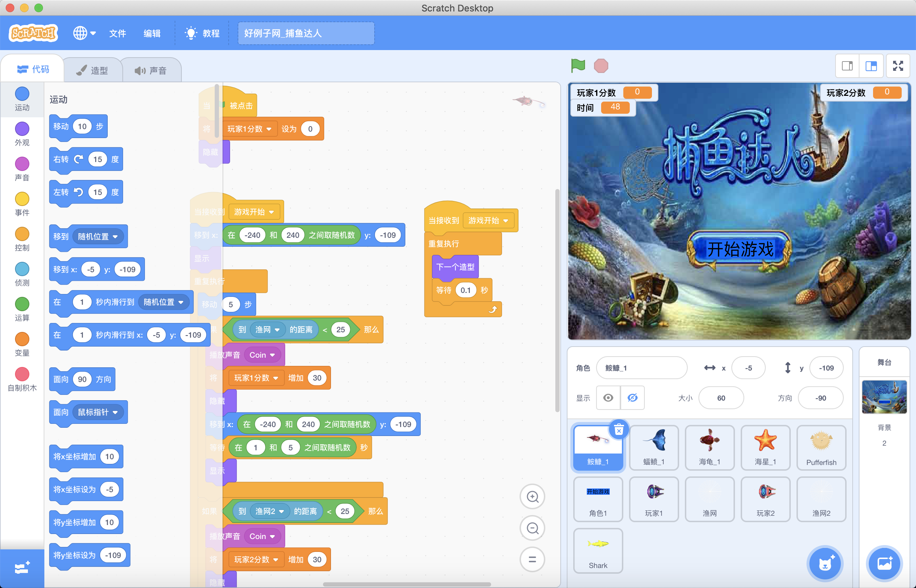Switch to small stage layout

pos(847,66)
